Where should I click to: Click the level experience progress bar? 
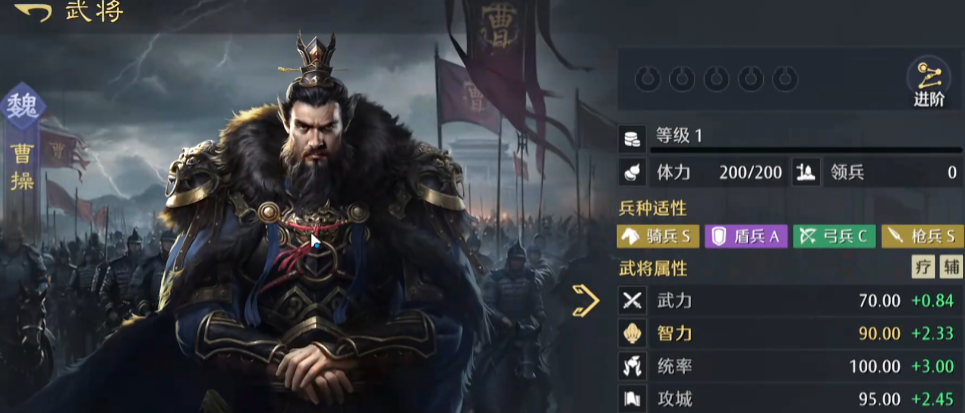[x=806, y=150]
